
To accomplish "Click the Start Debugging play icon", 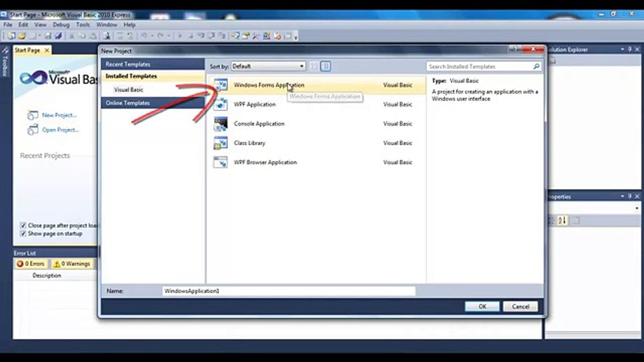I will pyautogui.click(x=179, y=36).
